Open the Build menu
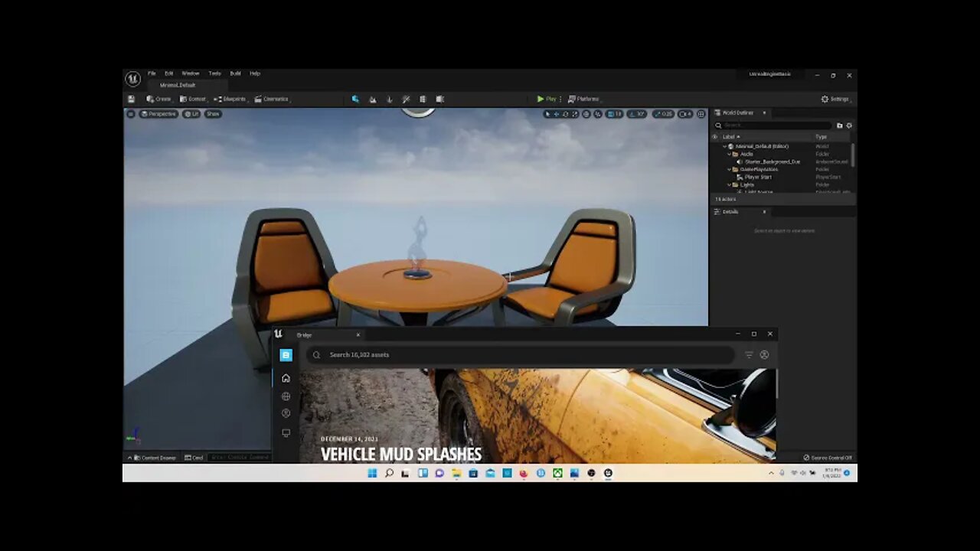Viewport: 980px width, 551px height. tap(235, 73)
